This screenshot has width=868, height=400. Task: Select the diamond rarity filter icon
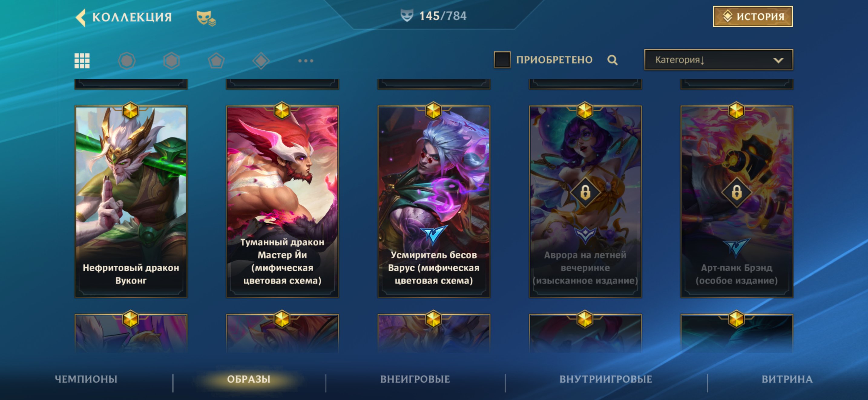point(261,61)
